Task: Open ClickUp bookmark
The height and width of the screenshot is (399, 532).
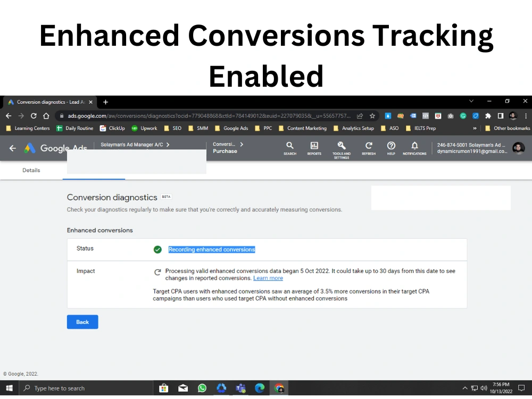Action: coord(112,128)
